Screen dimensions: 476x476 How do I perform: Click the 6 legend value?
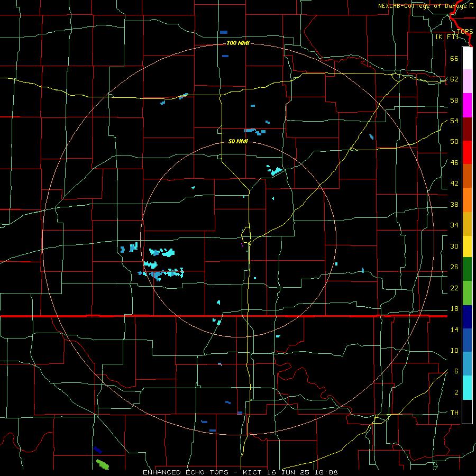tap(456, 371)
